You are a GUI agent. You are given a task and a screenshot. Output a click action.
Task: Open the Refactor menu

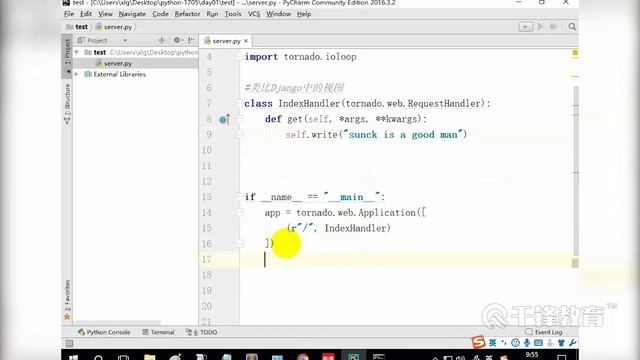point(187,14)
